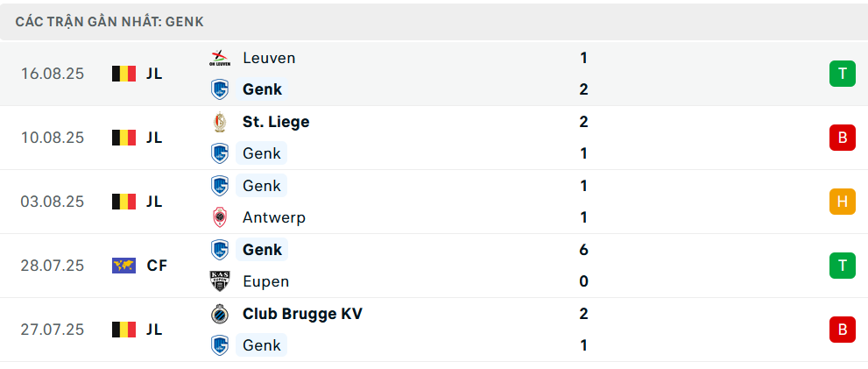Click the 'Các trận gần nhất: Genk' header
The image size is (868, 369).
pos(109,22)
